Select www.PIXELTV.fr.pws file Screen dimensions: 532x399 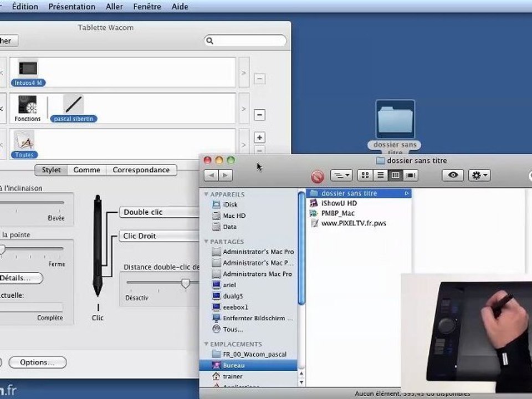pyautogui.click(x=348, y=223)
